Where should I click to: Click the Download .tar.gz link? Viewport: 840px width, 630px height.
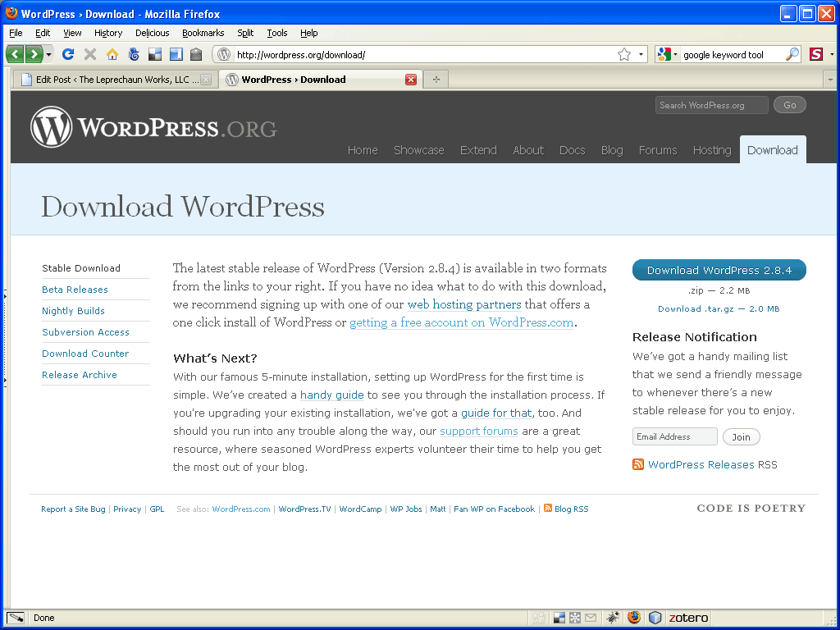(x=719, y=308)
